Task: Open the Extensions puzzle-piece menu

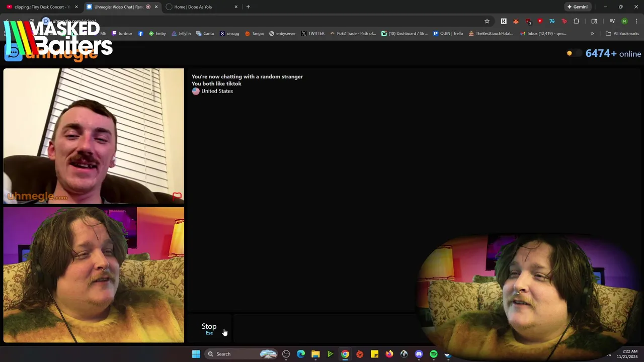Action: [577, 21]
